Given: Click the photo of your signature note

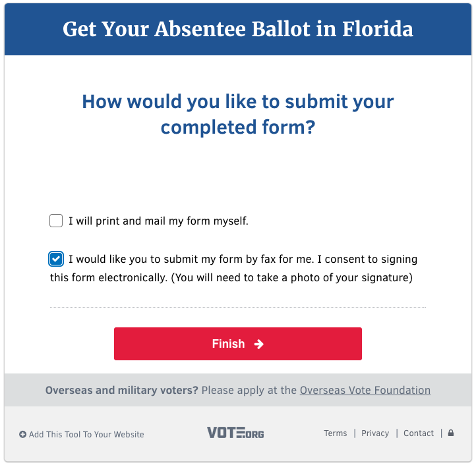Looking at the screenshot, I should click(292, 277).
